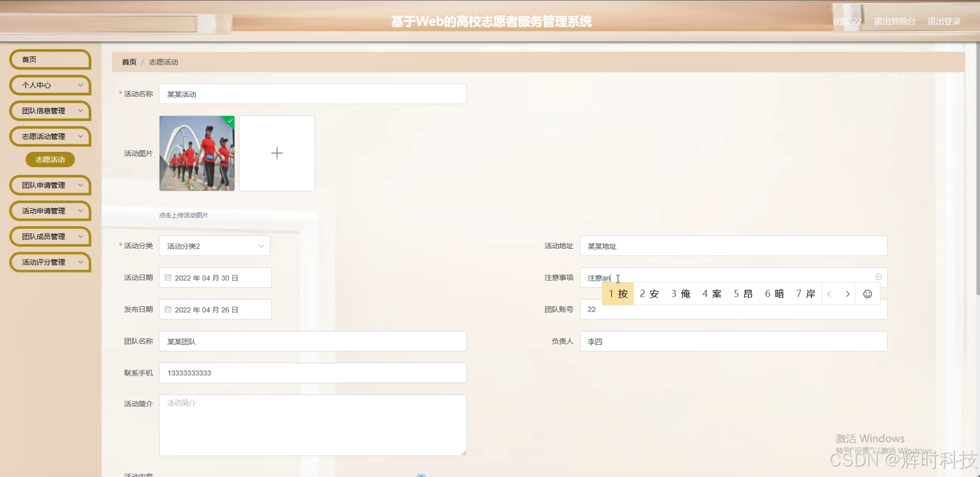Select IME candidate 按

click(x=617, y=294)
